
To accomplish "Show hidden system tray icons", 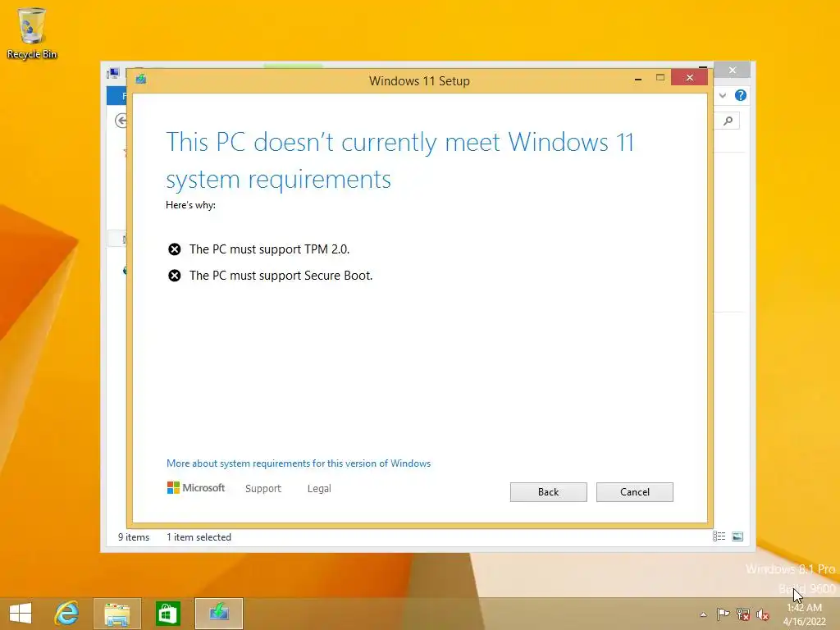I will point(703,614).
